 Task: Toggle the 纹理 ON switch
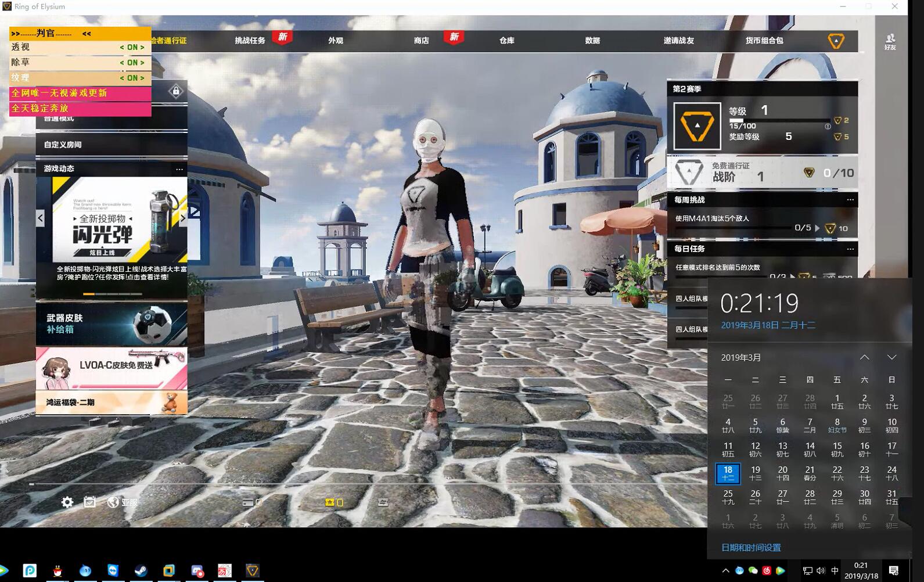tap(132, 77)
